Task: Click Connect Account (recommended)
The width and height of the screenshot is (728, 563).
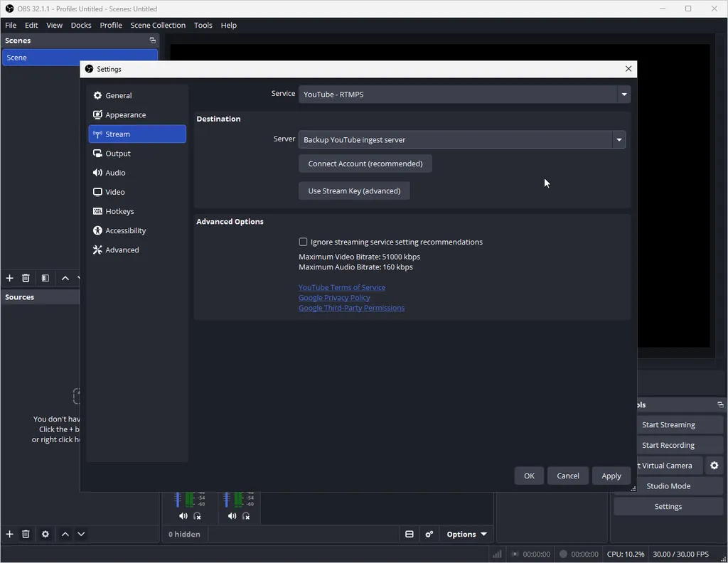Action: (x=365, y=163)
